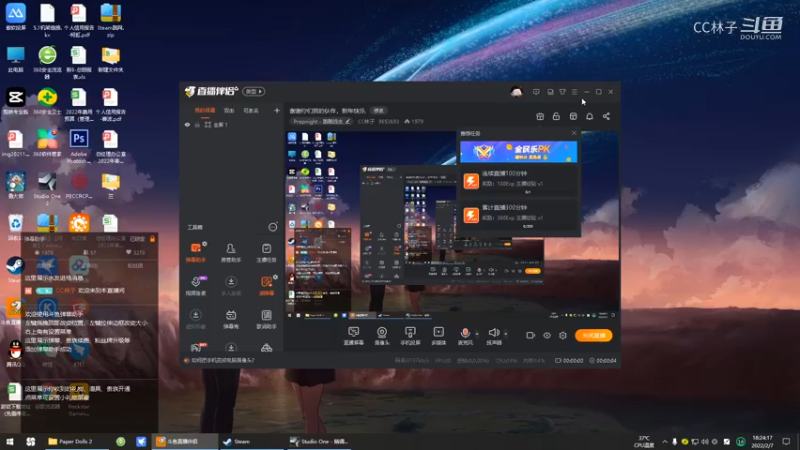Screen dimensions: 800x450
Task: Select the 全屏 1 source row
Action: pyautogui.click(x=232, y=124)
